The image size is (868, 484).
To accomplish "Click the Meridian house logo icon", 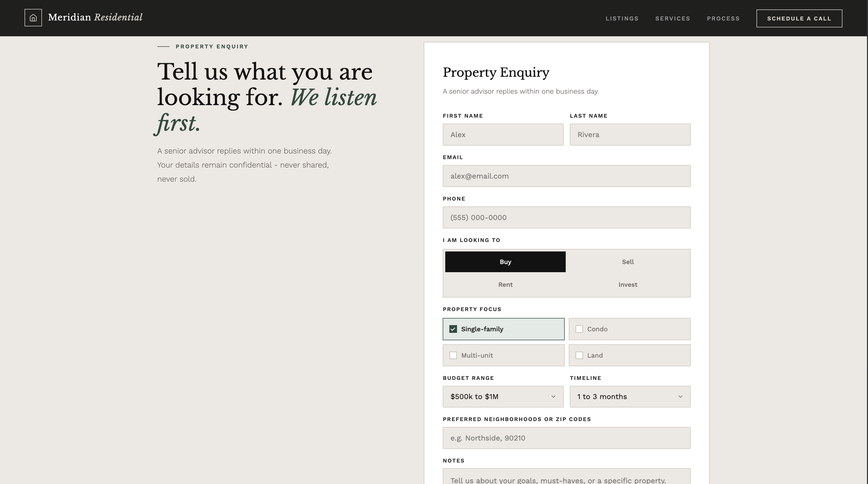I will [x=33, y=18].
